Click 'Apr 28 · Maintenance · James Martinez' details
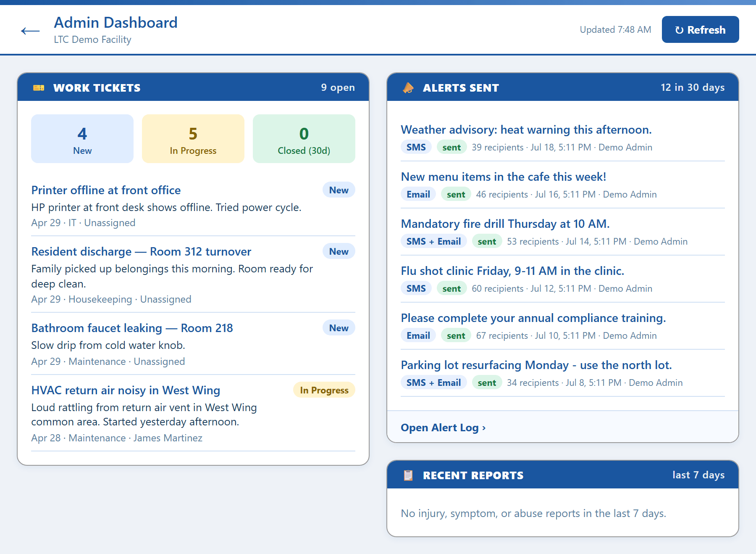The image size is (756, 554). pos(117,438)
